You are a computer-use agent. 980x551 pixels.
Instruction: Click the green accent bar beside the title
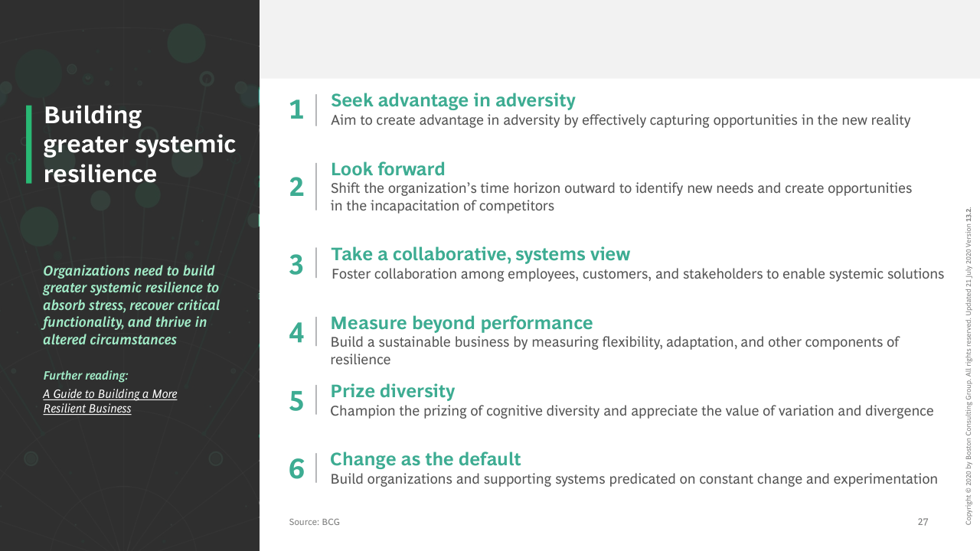pos(29,145)
